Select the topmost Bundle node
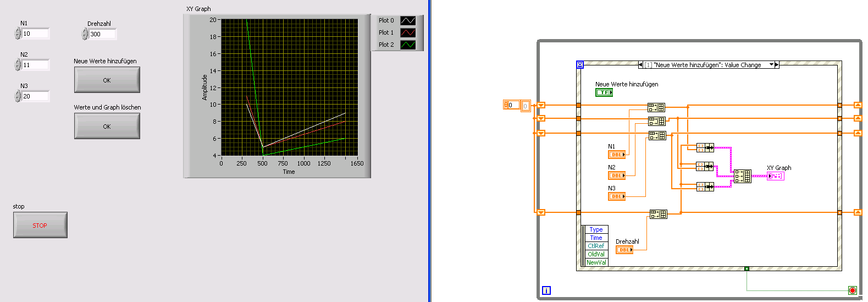This screenshot has height=302, width=868. [x=705, y=147]
